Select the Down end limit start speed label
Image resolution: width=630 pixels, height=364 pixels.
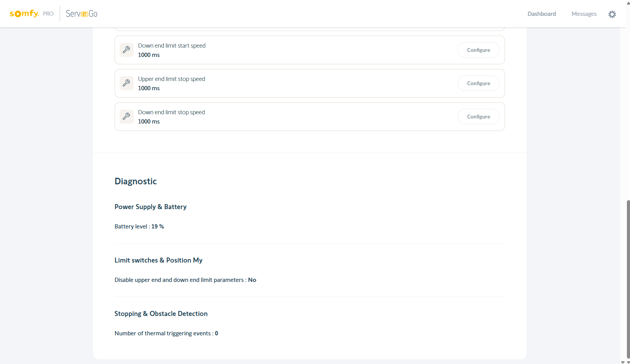tap(172, 46)
